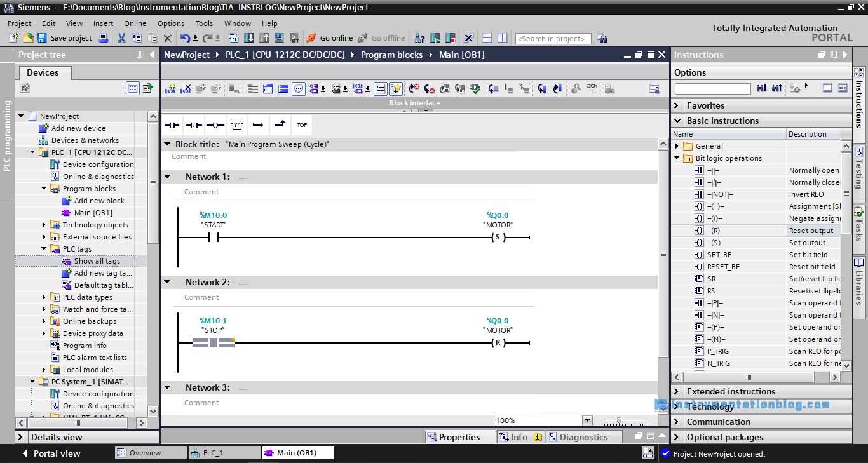Click the Instructions search options field

coord(712,89)
